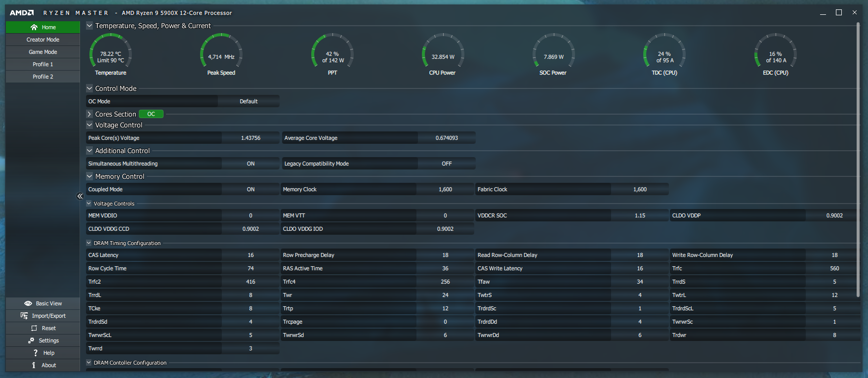The image size is (868, 378).
Task: Click VDDCR SOC value 1.15
Action: pyautogui.click(x=640, y=215)
